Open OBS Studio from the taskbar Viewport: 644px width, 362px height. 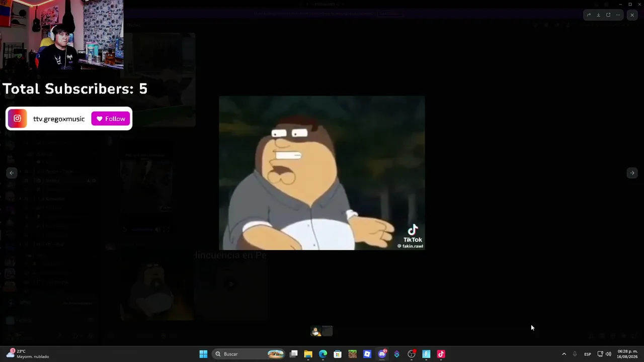(412, 354)
